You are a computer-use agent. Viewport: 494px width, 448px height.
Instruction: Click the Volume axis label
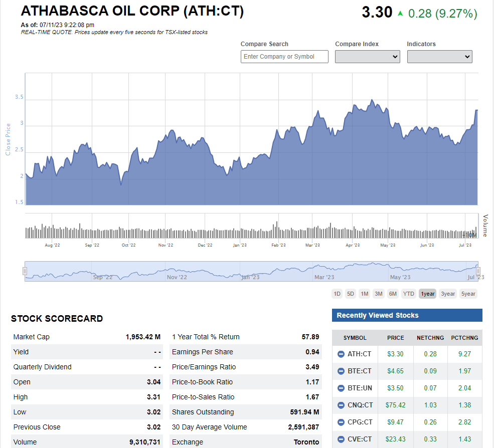tap(485, 226)
